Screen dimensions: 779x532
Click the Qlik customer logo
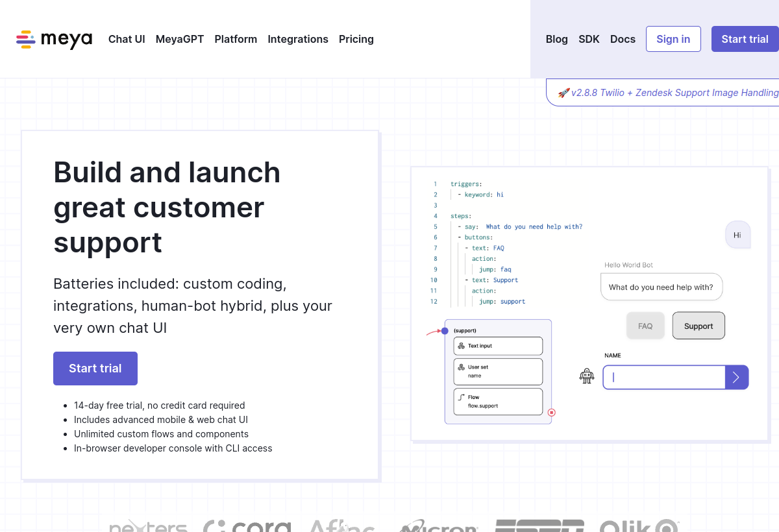click(x=639, y=526)
